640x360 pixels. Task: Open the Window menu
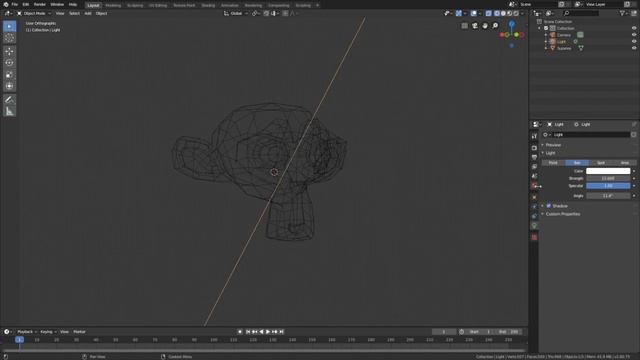click(57, 4)
